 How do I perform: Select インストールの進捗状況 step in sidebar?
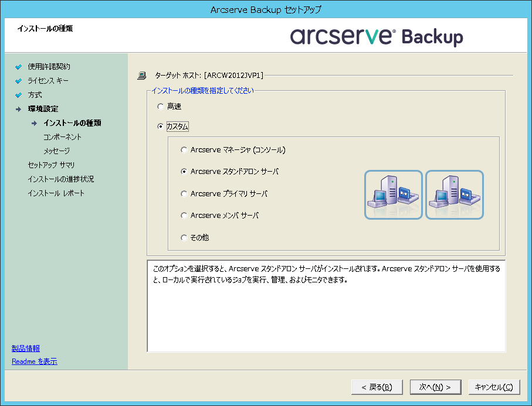pyautogui.click(x=61, y=179)
